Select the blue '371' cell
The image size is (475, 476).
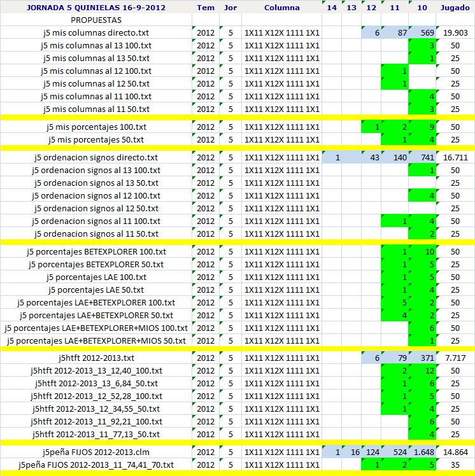tap(422, 358)
